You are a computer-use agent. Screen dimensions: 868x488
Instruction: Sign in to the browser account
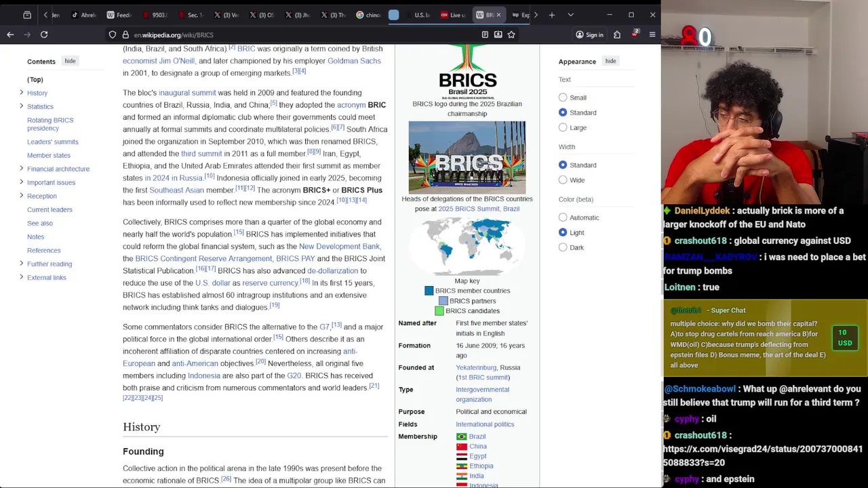tap(589, 35)
